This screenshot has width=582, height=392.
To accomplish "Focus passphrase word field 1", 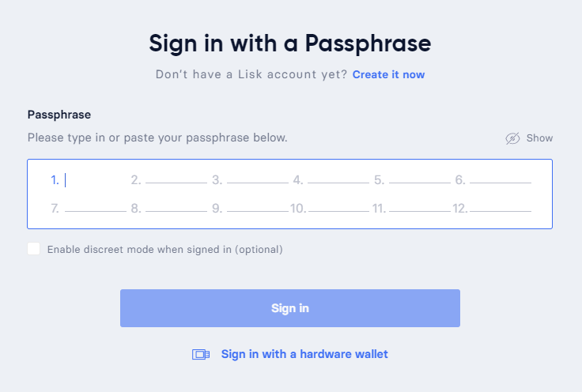I will coord(96,180).
